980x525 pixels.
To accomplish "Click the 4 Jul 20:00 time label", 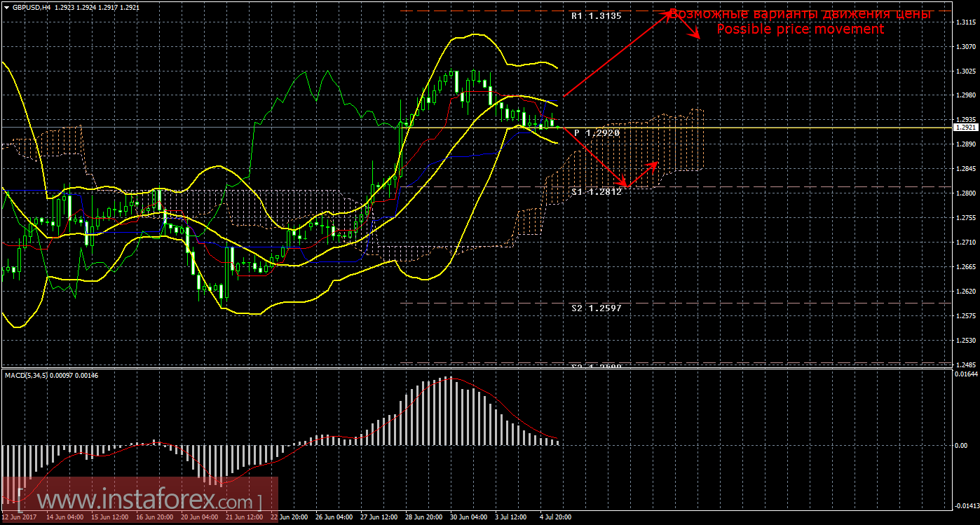I will [x=557, y=517].
